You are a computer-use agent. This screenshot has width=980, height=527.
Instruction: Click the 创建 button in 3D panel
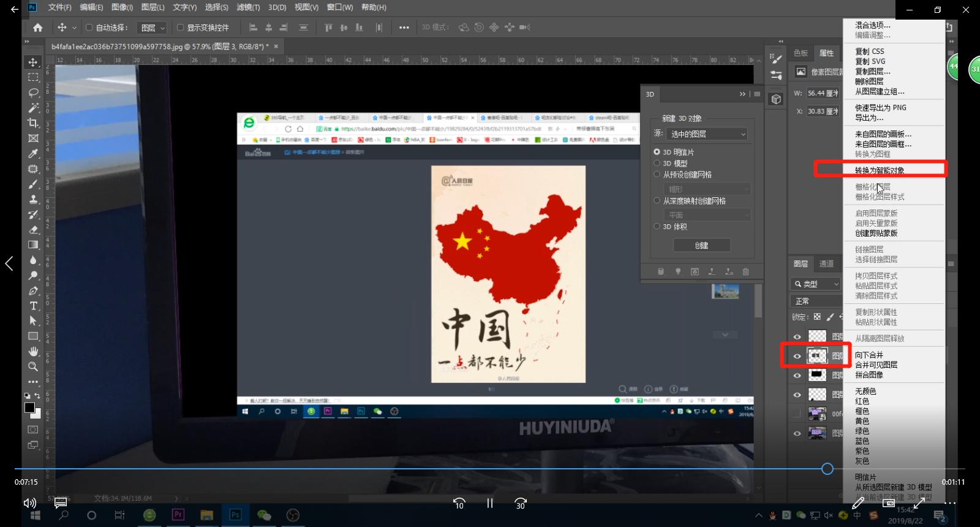click(x=702, y=245)
